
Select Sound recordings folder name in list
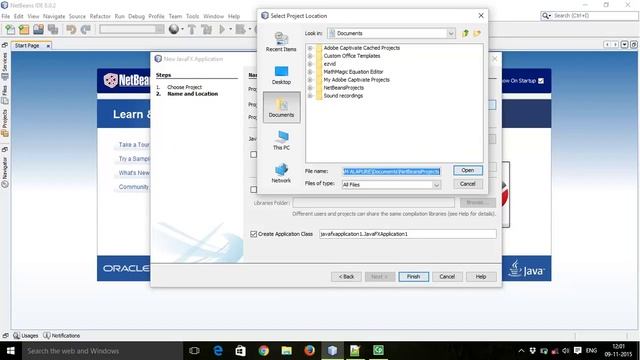[x=343, y=96]
